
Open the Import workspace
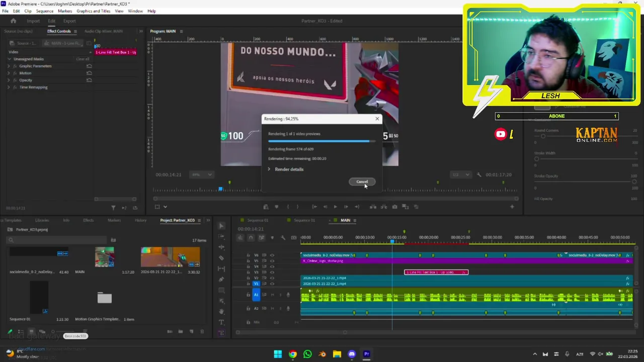point(33,21)
